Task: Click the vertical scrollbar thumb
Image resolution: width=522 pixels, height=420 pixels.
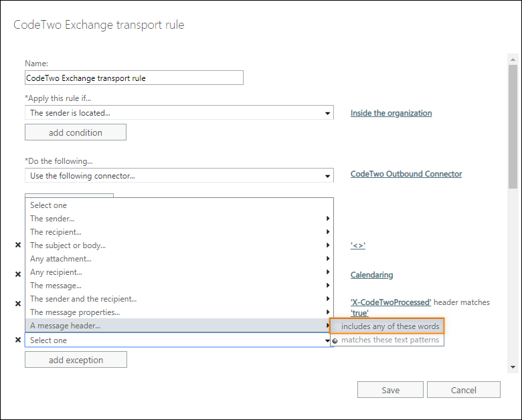Action: point(513,126)
